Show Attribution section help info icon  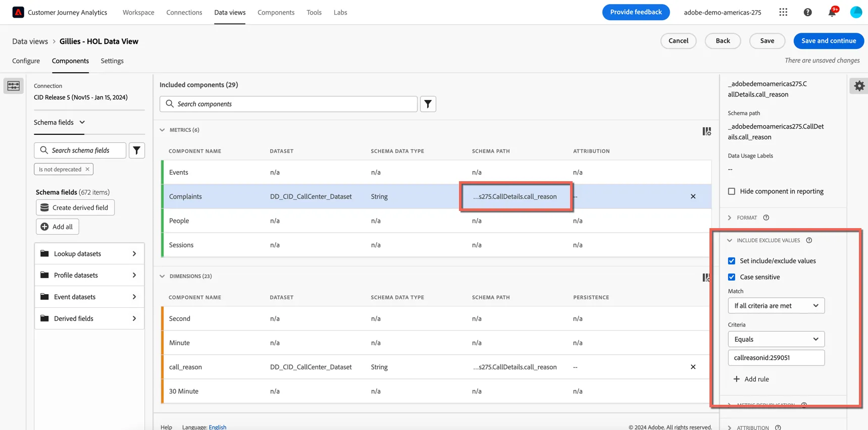778,427
